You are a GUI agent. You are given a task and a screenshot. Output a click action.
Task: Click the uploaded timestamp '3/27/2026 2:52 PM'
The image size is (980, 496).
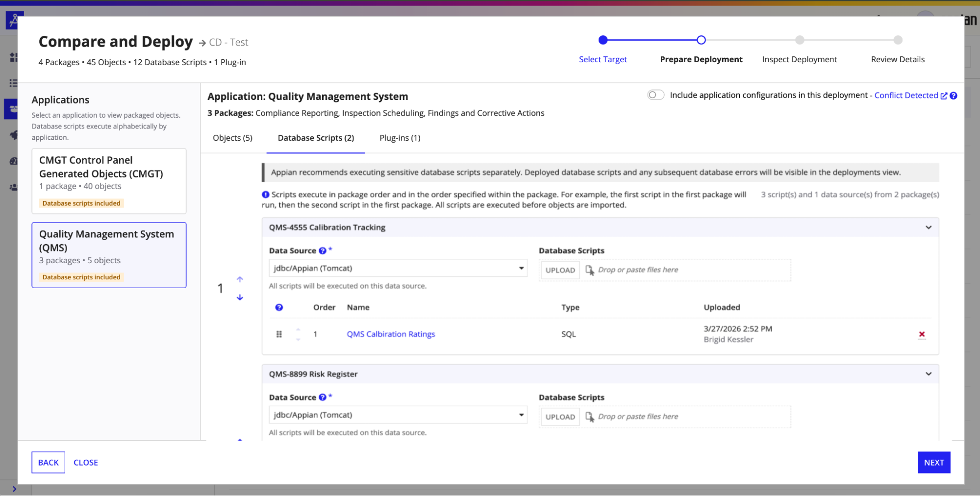click(x=738, y=329)
